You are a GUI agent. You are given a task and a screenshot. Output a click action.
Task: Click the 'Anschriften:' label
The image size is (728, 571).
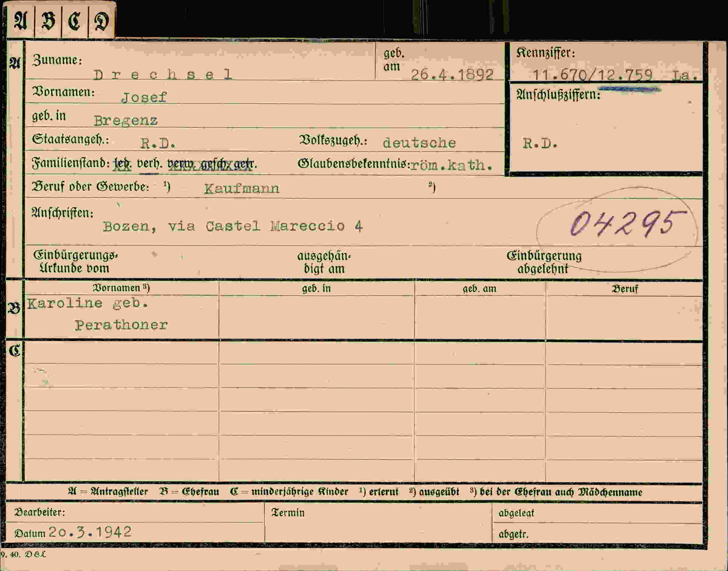click(62, 213)
